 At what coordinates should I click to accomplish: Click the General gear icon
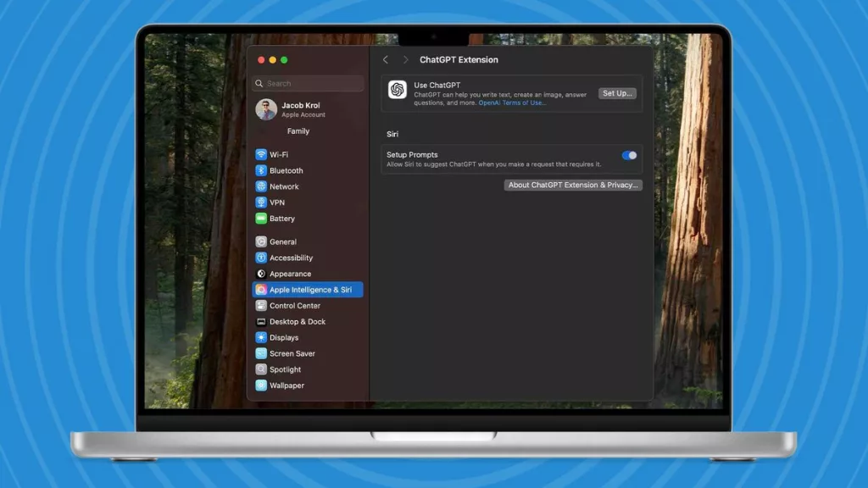(x=261, y=241)
